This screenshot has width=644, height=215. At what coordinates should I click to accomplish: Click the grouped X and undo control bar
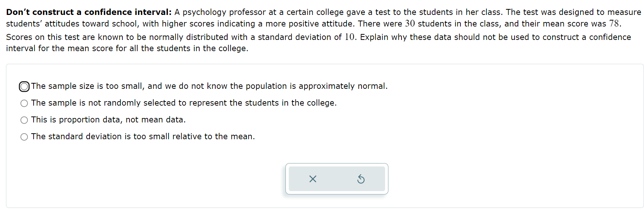click(337, 179)
